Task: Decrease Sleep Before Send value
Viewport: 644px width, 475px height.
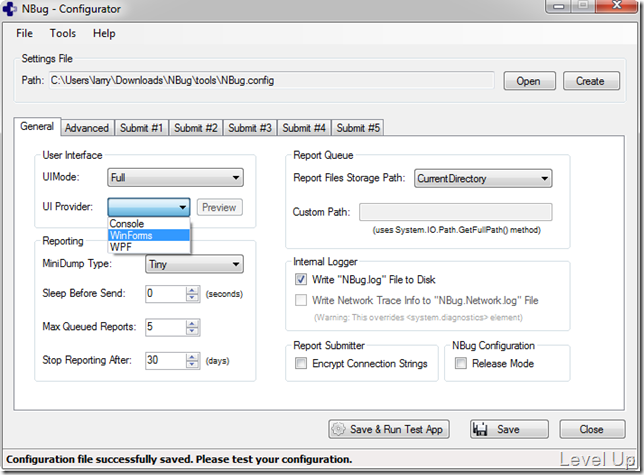Action: (x=192, y=298)
